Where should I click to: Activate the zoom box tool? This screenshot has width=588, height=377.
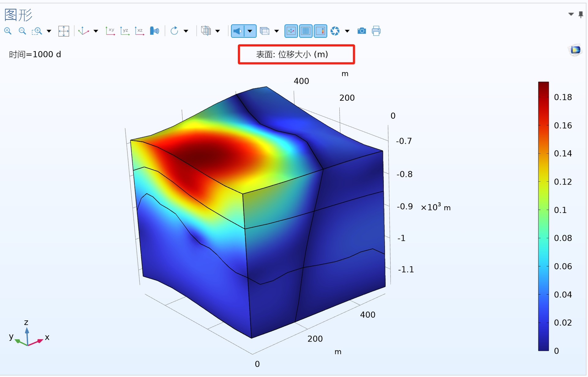[37, 31]
